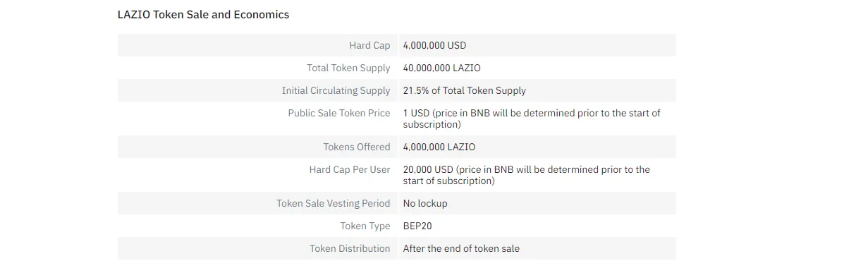Select the Total Token Supply label
This screenshot has width=868, height=273.
[x=348, y=68]
